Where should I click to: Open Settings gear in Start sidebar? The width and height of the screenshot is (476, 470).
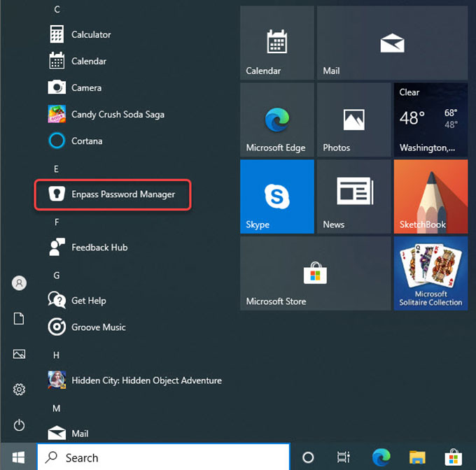pos(19,390)
